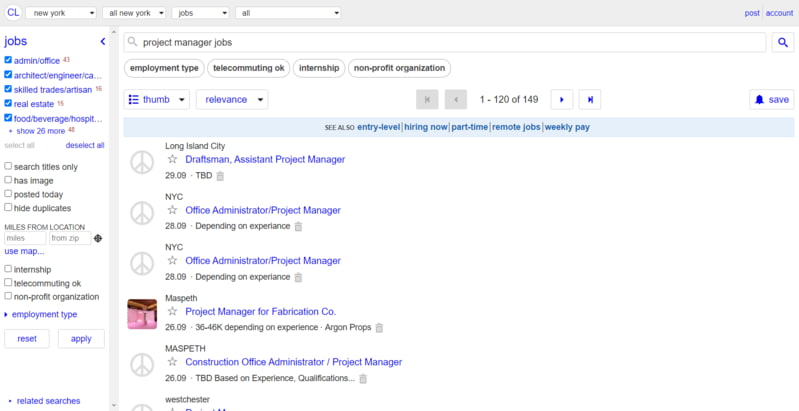Open the hiring now see also link
Image resolution: width=799 pixels, height=411 pixels.
[x=426, y=127]
